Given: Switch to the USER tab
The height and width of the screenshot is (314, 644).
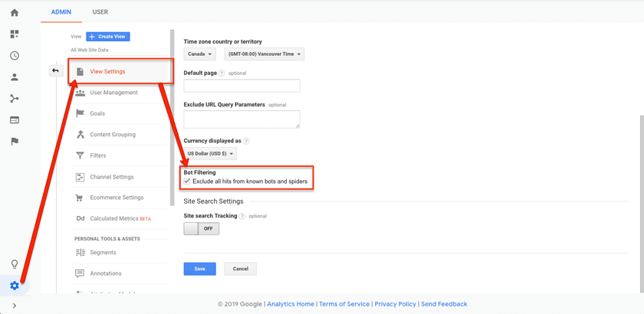Looking at the screenshot, I should tap(100, 12).
